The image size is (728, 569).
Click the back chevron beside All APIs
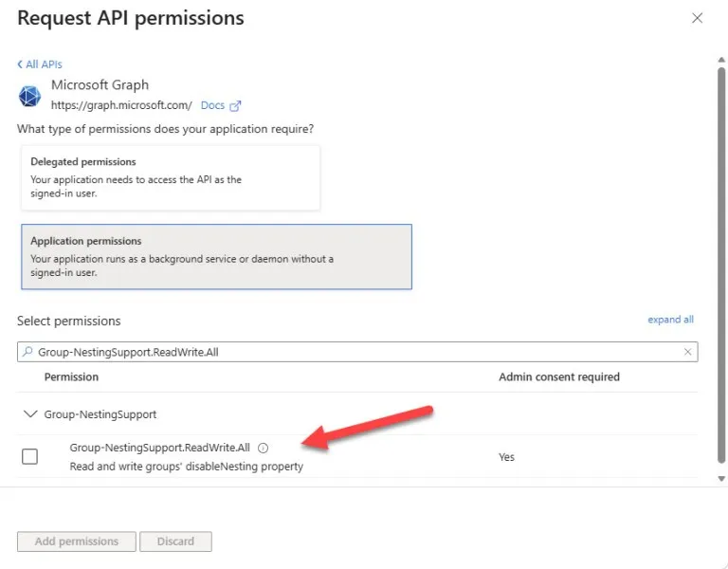coord(20,64)
